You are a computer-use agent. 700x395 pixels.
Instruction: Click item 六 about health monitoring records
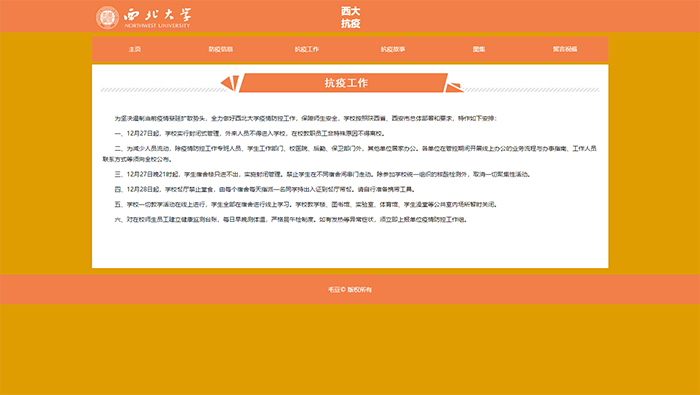click(291, 220)
